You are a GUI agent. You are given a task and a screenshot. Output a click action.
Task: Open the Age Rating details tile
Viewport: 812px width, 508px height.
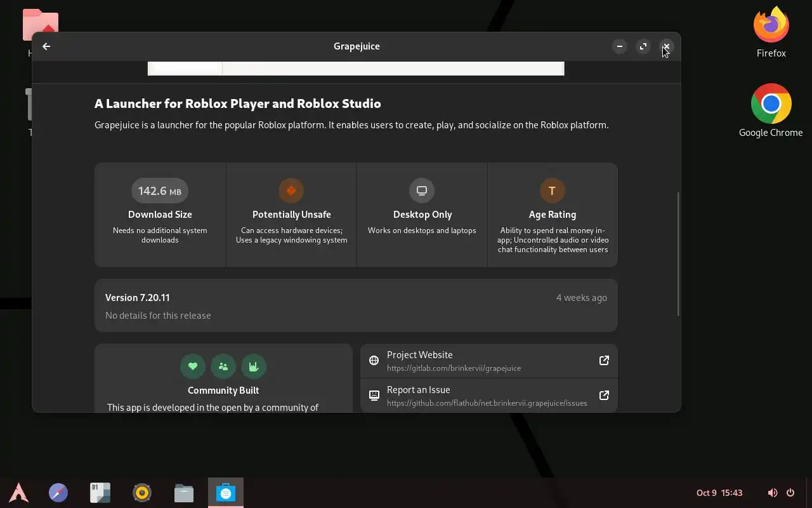click(553, 215)
